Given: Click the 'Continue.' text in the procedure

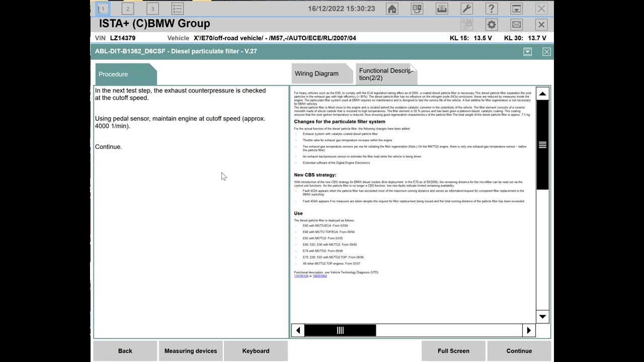Looking at the screenshot, I should click(x=109, y=147).
